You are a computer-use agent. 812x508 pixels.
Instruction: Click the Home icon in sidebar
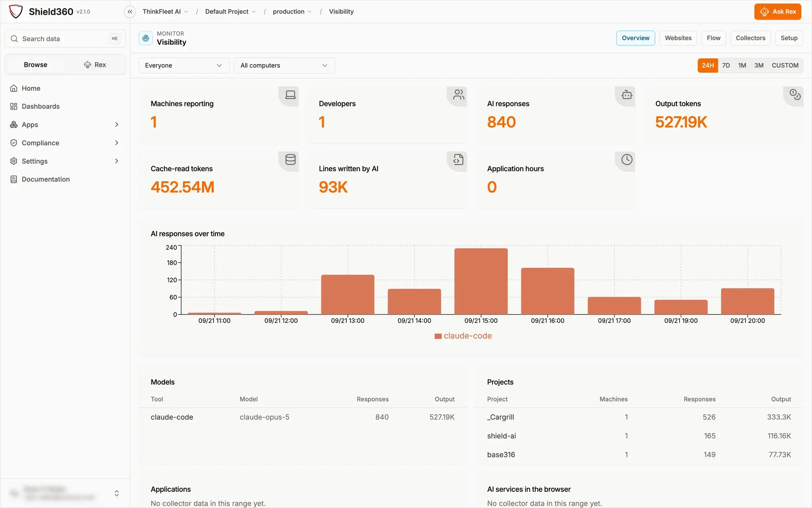[x=14, y=88]
